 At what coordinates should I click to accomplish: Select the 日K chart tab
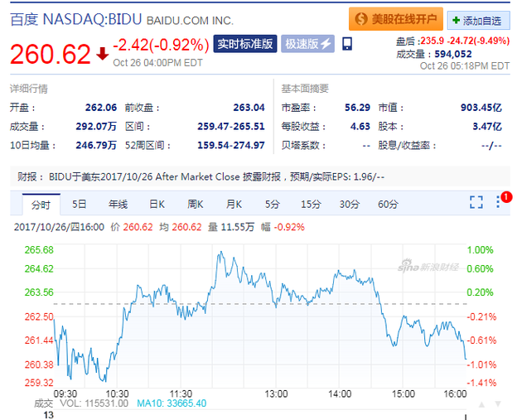click(x=157, y=204)
